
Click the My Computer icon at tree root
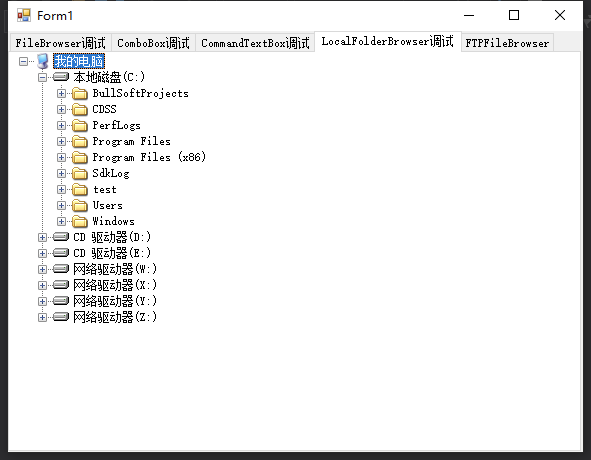click(43, 61)
